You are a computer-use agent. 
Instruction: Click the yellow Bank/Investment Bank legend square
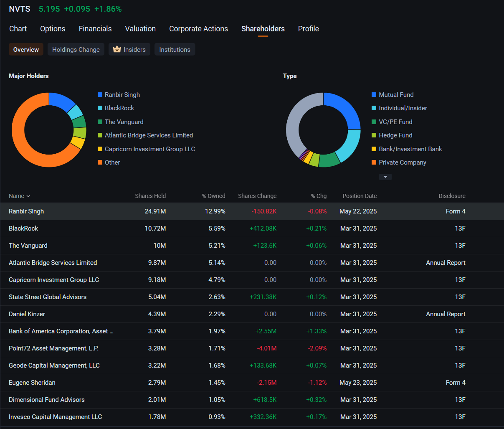[374, 149]
